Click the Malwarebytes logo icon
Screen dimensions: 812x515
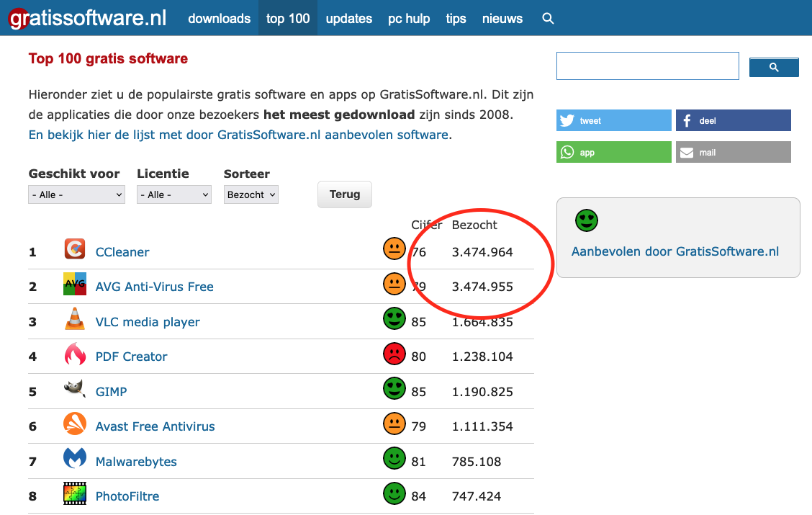(x=75, y=459)
